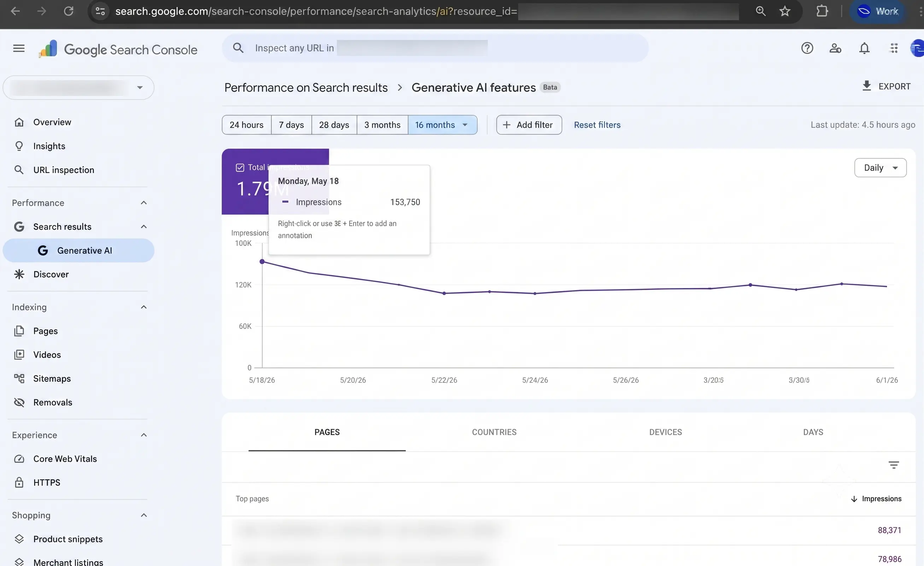Open the 16 months range dropdown
The width and height of the screenshot is (924, 566).
coord(443,125)
